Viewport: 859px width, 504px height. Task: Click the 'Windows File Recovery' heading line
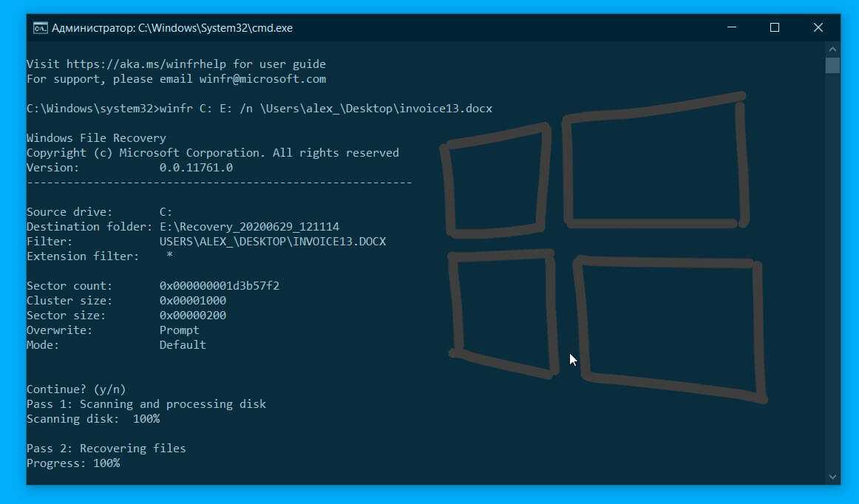coord(96,138)
